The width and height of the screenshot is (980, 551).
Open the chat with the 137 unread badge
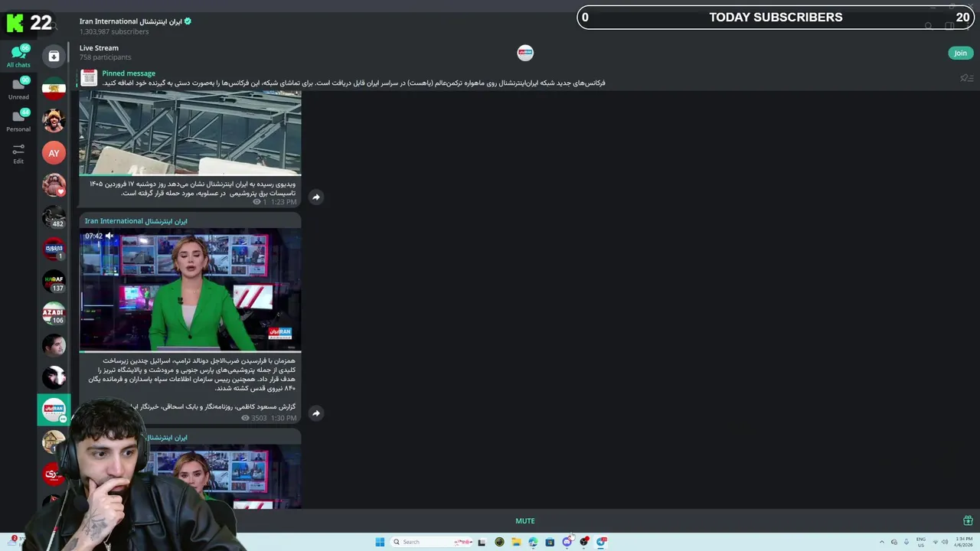[x=54, y=282]
